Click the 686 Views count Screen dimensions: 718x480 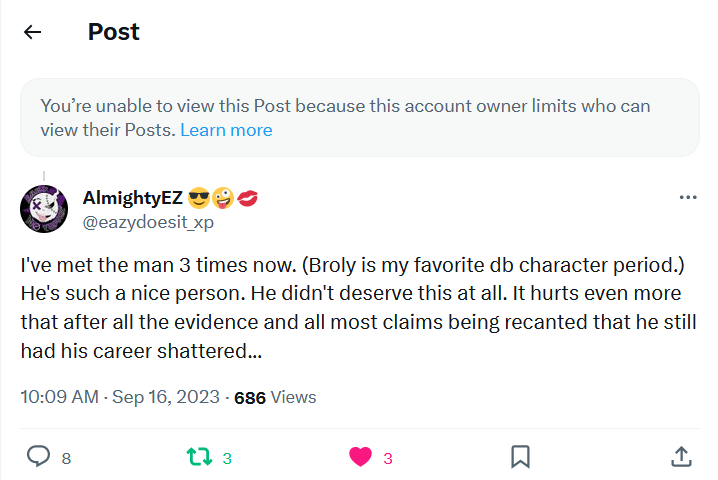(275, 397)
